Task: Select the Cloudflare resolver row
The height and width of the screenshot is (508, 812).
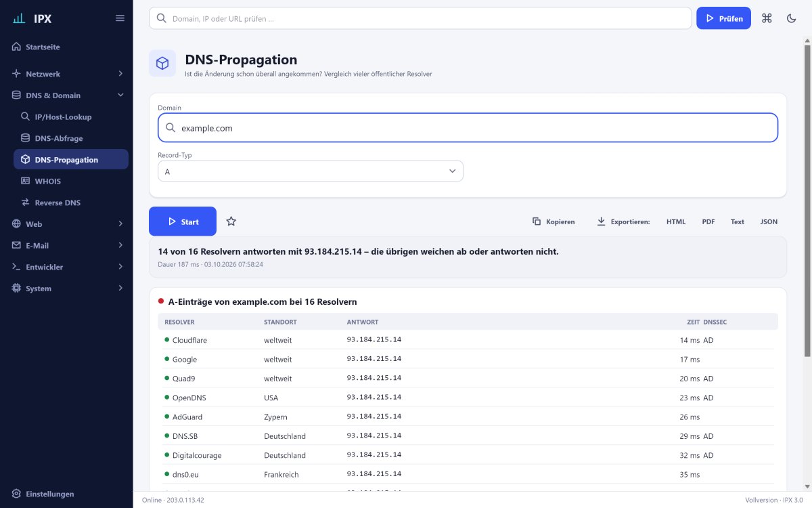Action: (x=468, y=340)
